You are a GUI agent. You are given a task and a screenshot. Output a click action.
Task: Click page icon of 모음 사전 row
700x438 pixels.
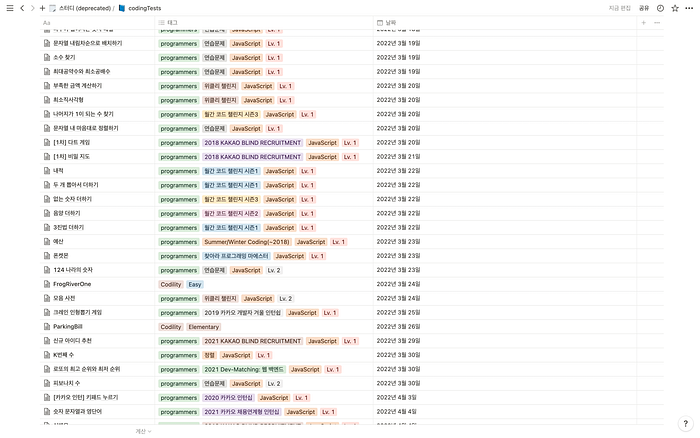pos(47,298)
